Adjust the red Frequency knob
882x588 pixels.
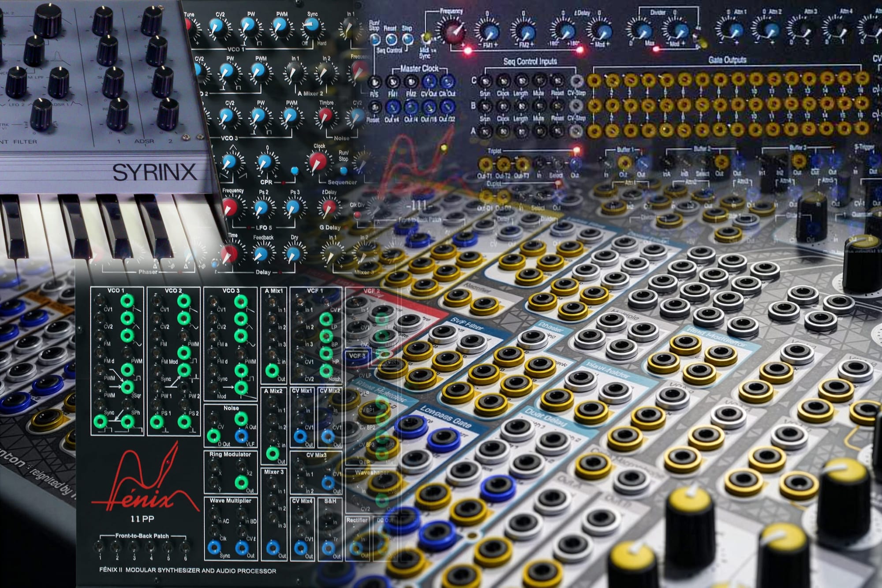point(453,32)
